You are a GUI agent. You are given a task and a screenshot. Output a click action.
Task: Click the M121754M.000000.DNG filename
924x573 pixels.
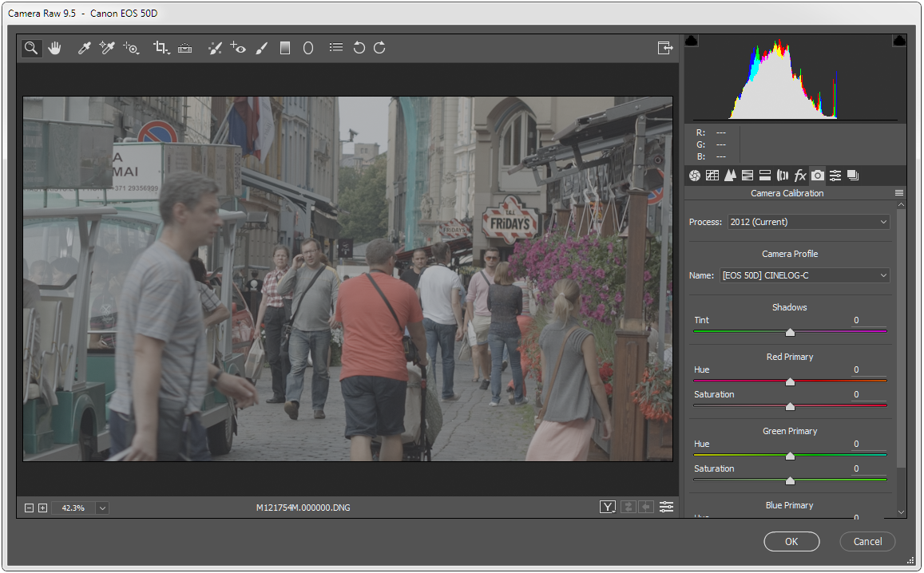tap(303, 508)
